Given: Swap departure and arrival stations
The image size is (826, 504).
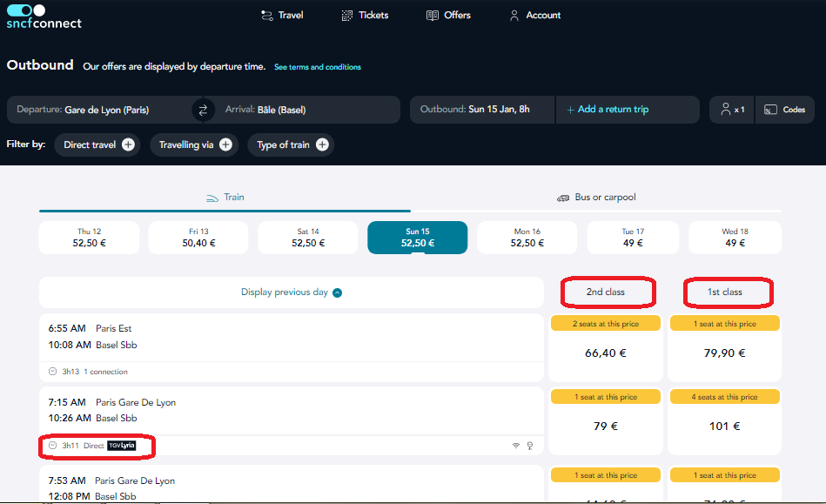Looking at the screenshot, I should pyautogui.click(x=203, y=110).
